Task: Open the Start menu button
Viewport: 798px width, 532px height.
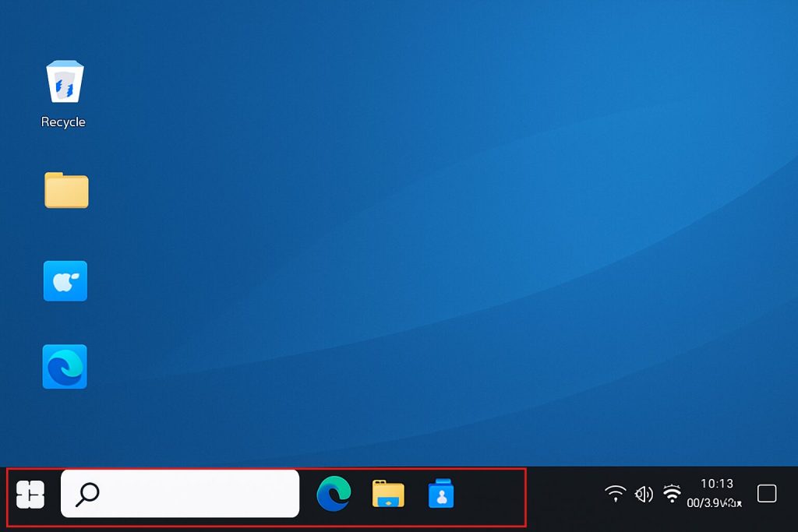Action: [30, 494]
